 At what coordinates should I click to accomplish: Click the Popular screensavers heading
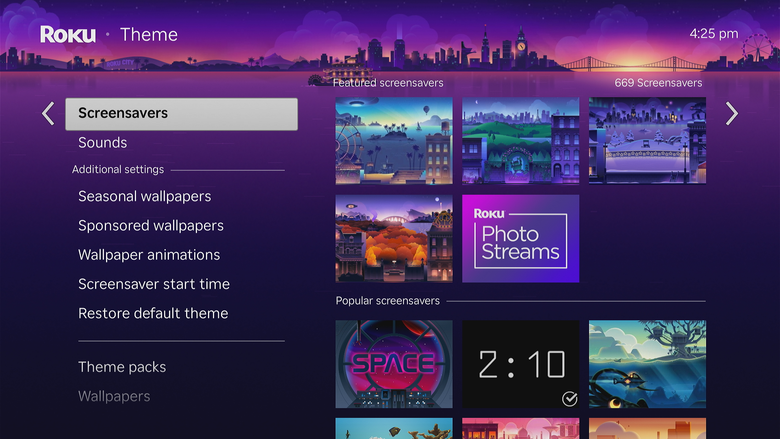[x=388, y=301]
